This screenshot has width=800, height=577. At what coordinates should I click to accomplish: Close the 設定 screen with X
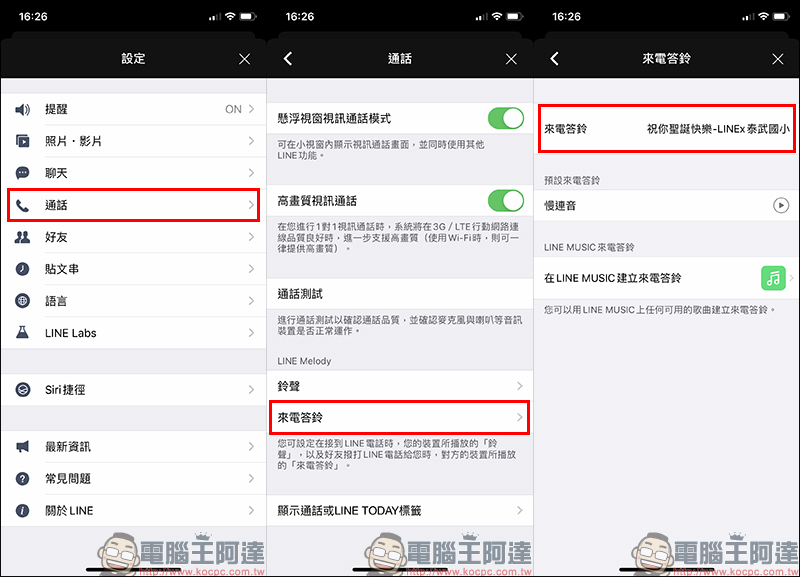(245, 59)
